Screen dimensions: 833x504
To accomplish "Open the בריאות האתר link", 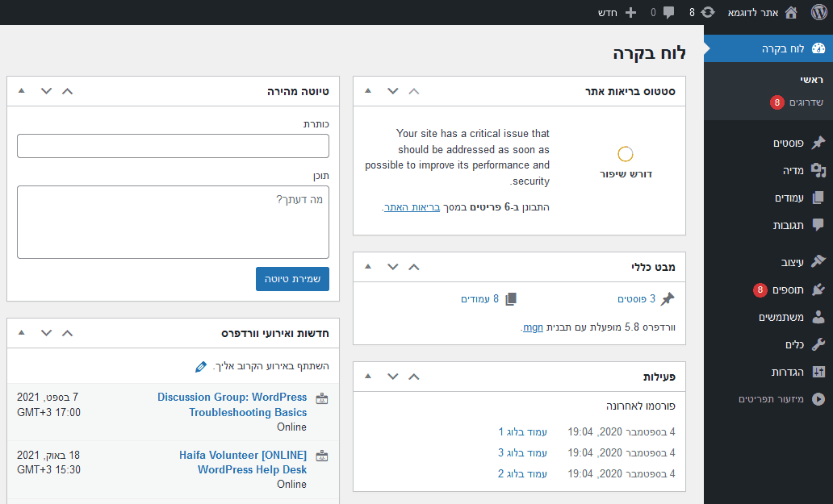I will point(412,207).
